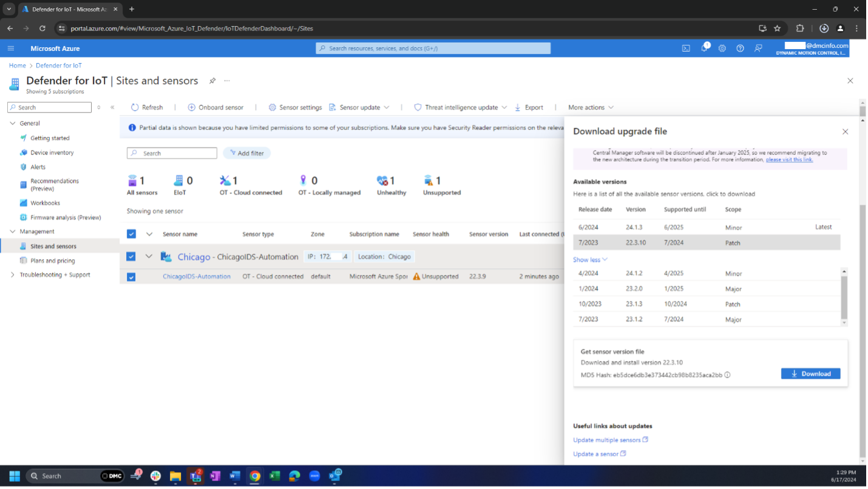Open the feedback icon in header
Screen dimensions: 868x489
coord(758,49)
